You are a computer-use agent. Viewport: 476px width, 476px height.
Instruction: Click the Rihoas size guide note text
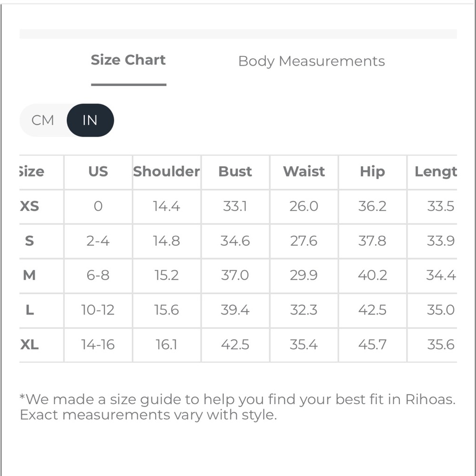click(238, 407)
